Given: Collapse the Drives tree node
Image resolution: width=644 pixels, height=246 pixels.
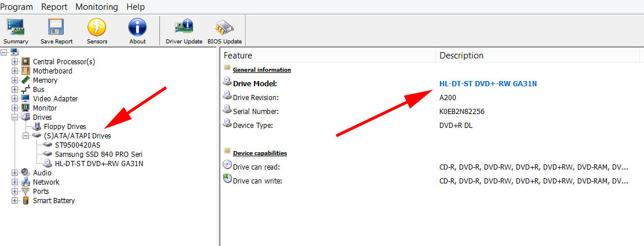Looking at the screenshot, I should 15,118.
